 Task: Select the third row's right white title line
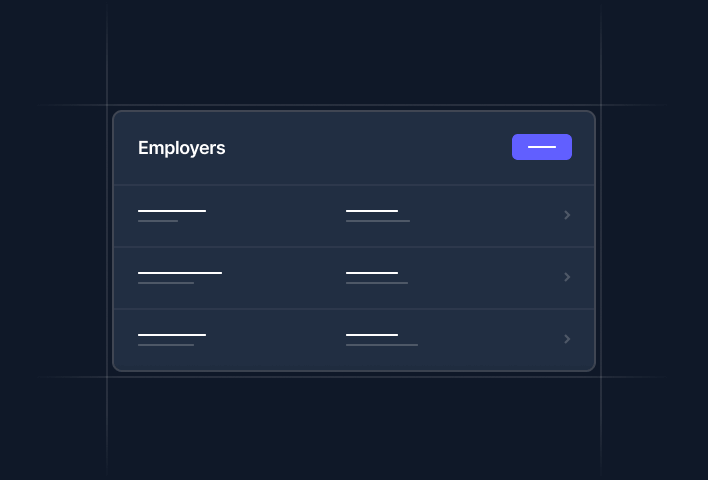(372, 334)
